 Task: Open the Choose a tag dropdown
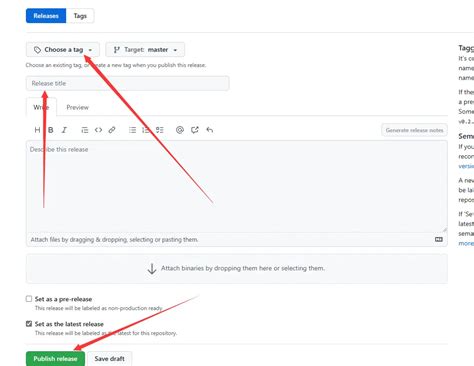point(63,50)
